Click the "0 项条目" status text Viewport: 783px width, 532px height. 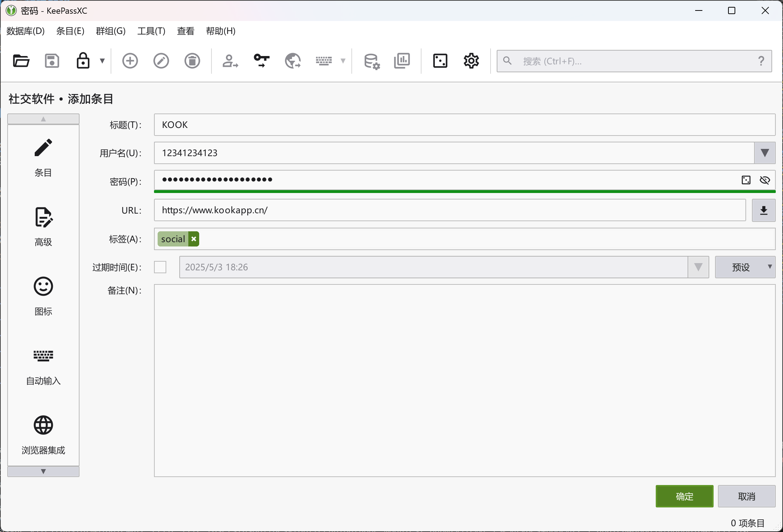click(748, 523)
